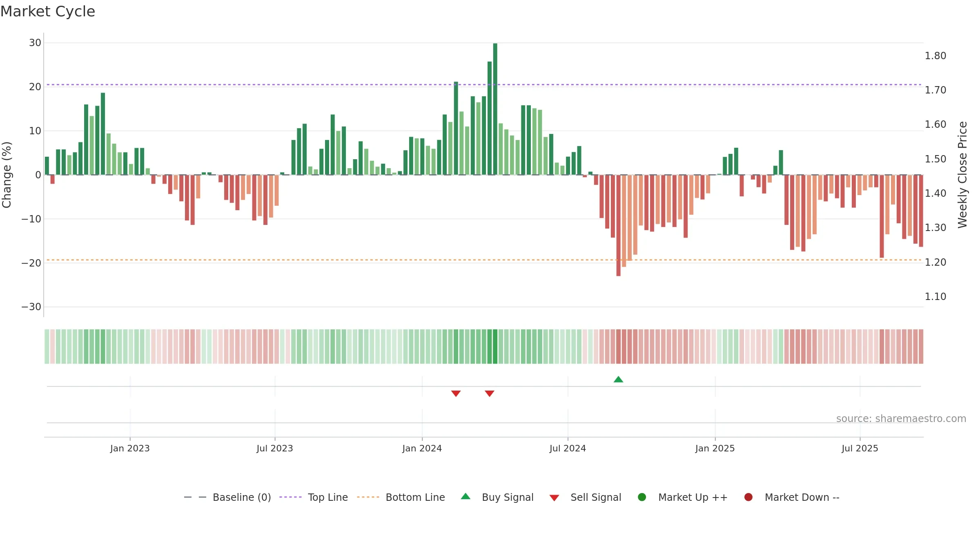This screenshot has width=980, height=551.
Task: Toggle Market Down -- legend entry
Action: pyautogui.click(x=791, y=497)
